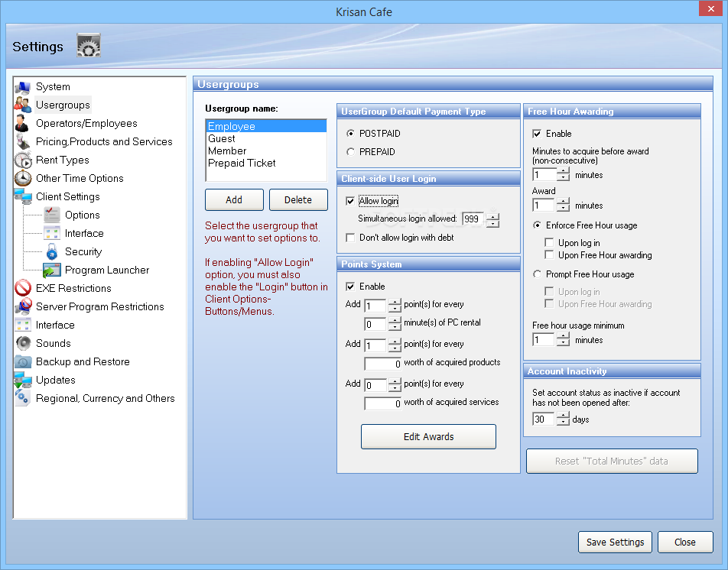This screenshot has height=570, width=728.
Task: Click the Simultaneous login allowed value field
Action: (x=473, y=219)
